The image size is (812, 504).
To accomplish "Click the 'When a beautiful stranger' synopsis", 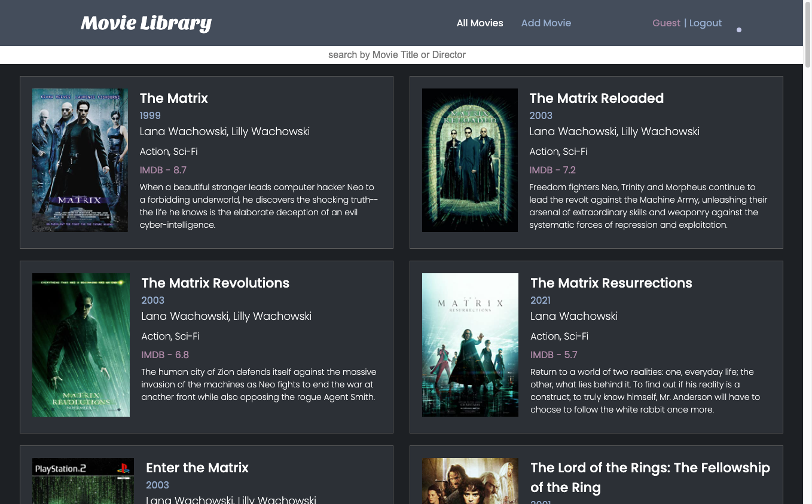I will click(x=259, y=206).
